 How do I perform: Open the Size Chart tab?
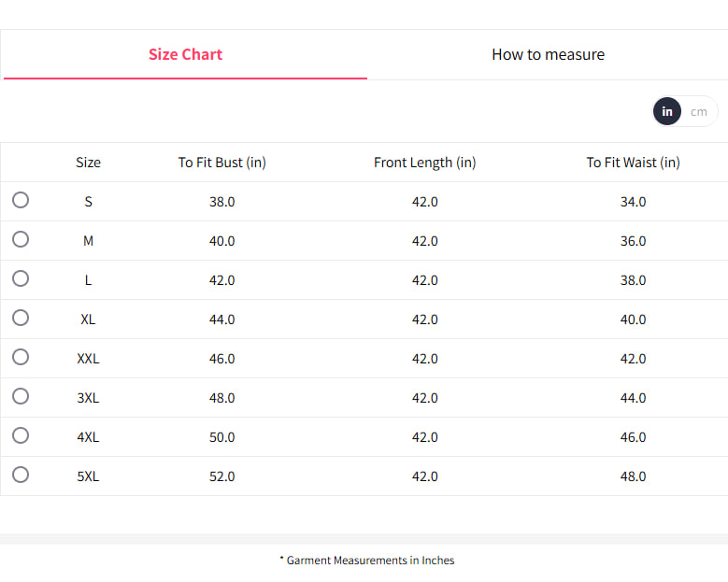coord(185,54)
